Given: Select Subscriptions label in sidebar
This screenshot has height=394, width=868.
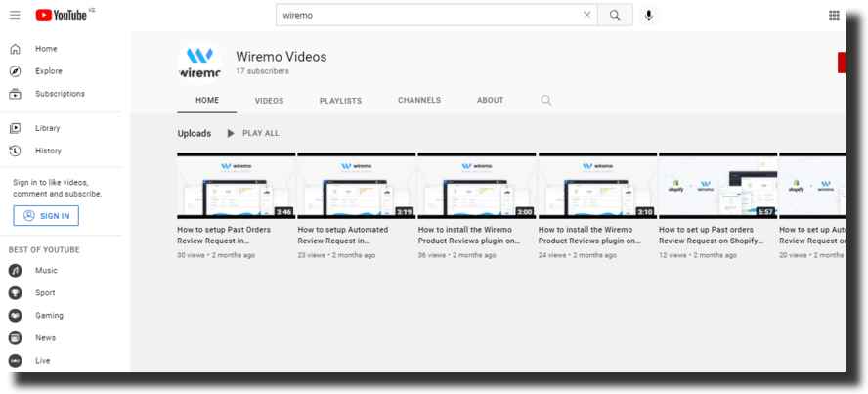Looking at the screenshot, I should [x=60, y=94].
